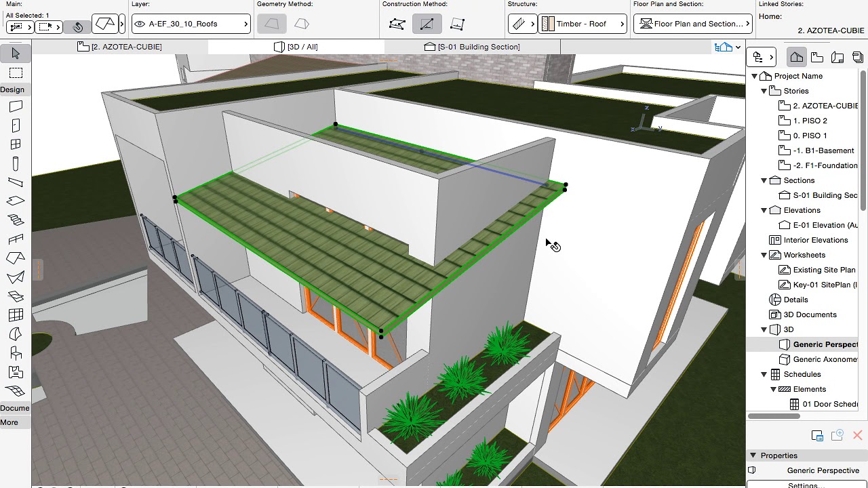Image resolution: width=868 pixels, height=488 pixels.
Task: Choose the Window tool
Action: click(16, 144)
